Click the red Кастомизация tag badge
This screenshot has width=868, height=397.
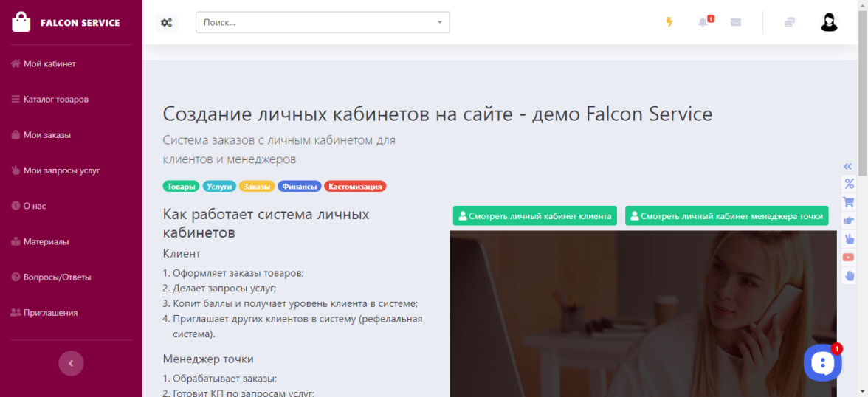coord(355,187)
